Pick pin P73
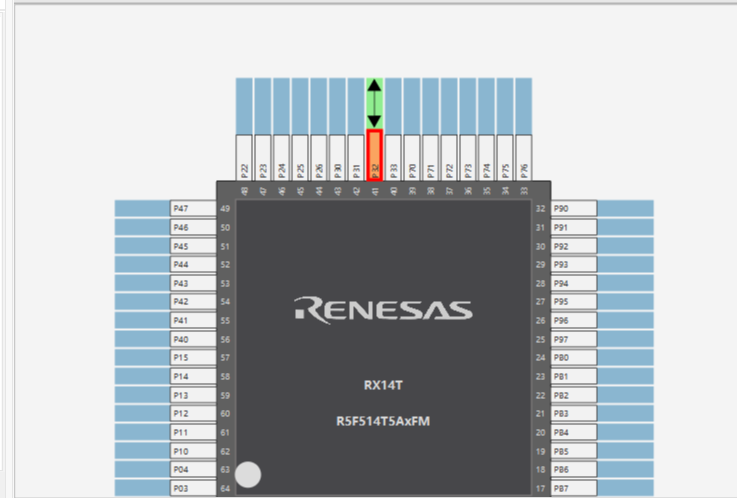737x498 pixels. 468,158
